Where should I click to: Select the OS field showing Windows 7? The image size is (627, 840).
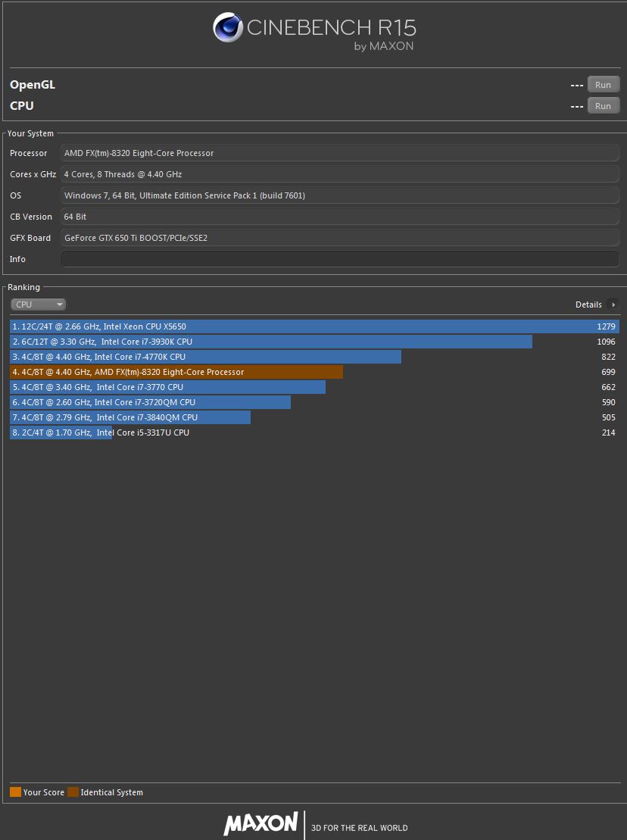pyautogui.click(x=340, y=195)
